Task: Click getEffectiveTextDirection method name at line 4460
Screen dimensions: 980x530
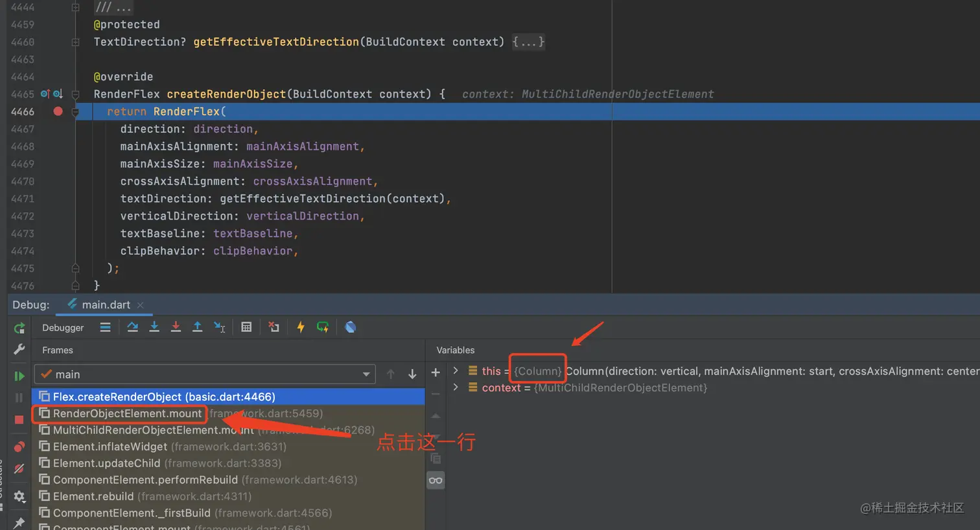Action: point(276,42)
